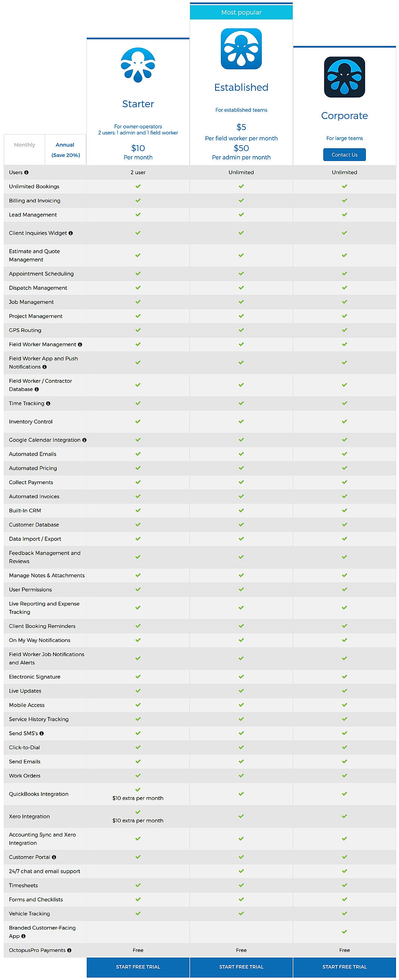Click the OctopusPro Payments info icon

click(69, 950)
